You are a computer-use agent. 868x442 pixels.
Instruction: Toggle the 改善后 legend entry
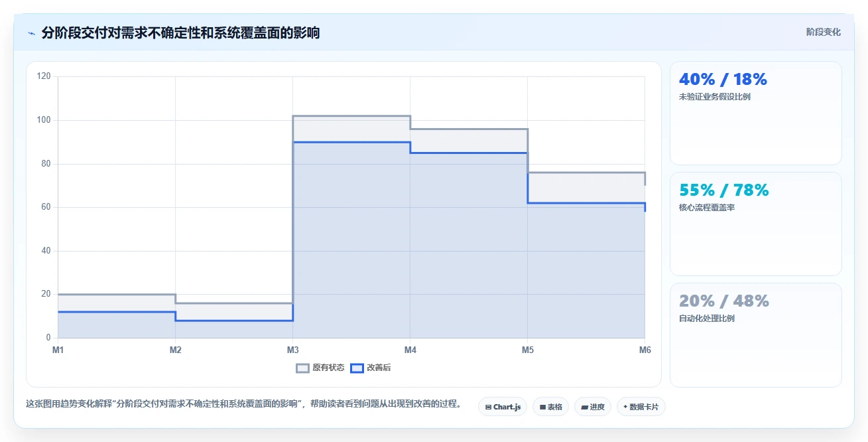[x=371, y=368]
